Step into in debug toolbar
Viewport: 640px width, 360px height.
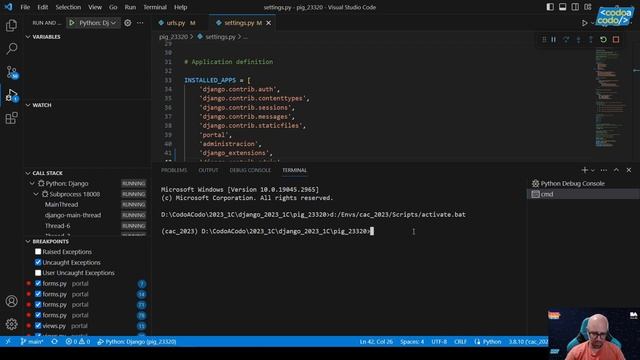tap(578, 40)
